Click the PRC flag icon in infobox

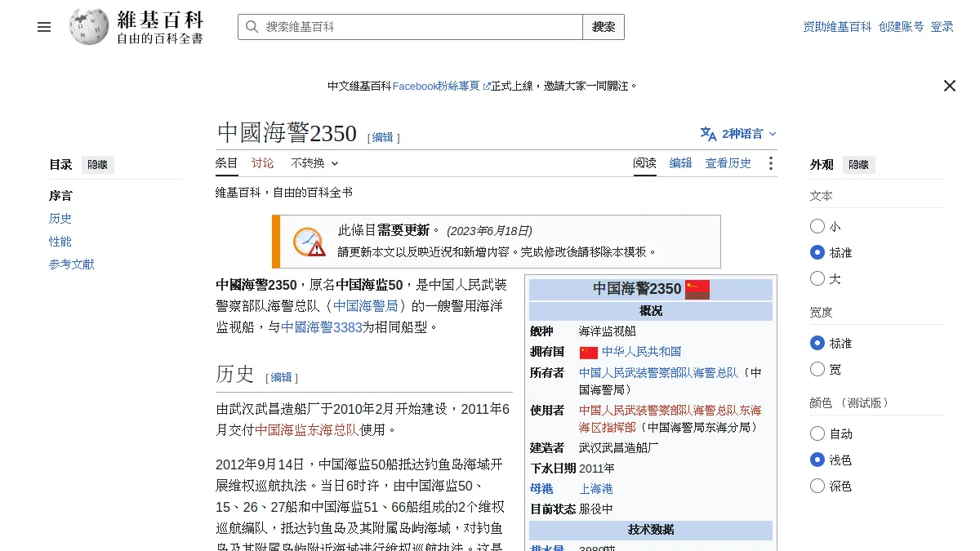click(x=589, y=353)
